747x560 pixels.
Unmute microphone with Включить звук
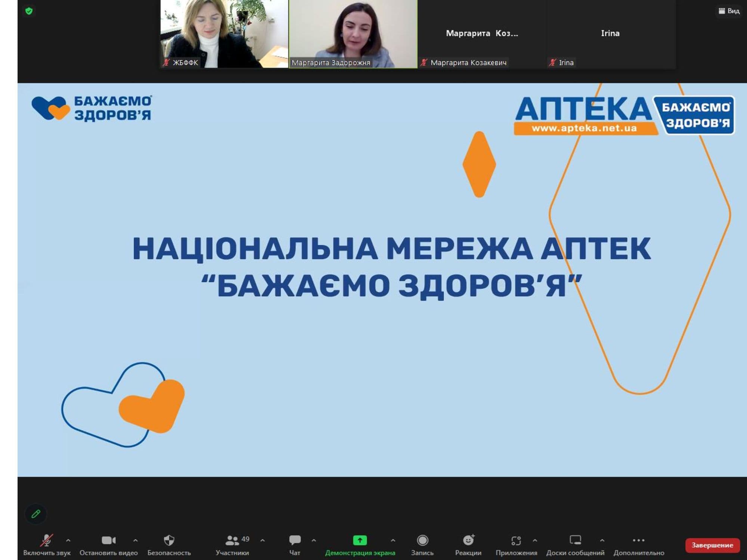tap(47, 545)
